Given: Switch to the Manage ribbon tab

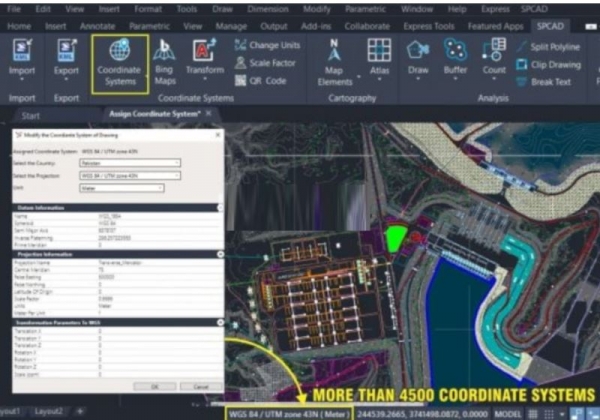Looking at the screenshot, I should click(231, 26).
